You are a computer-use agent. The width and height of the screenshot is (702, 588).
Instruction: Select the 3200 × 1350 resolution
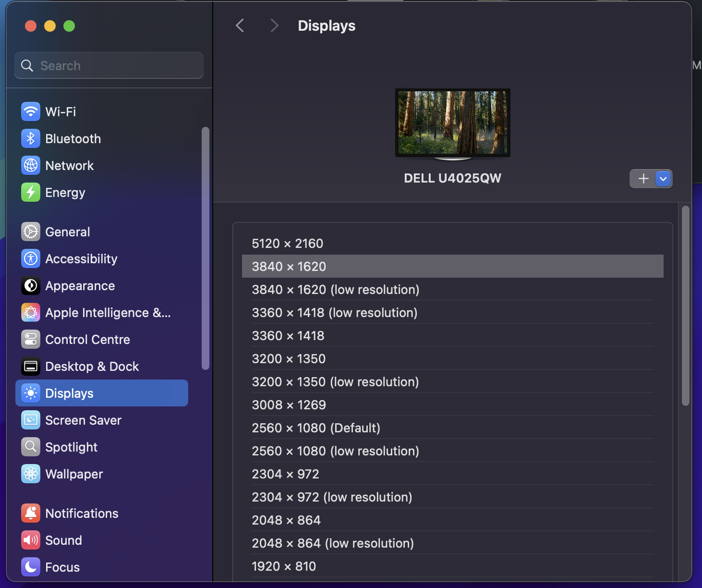pos(453,359)
